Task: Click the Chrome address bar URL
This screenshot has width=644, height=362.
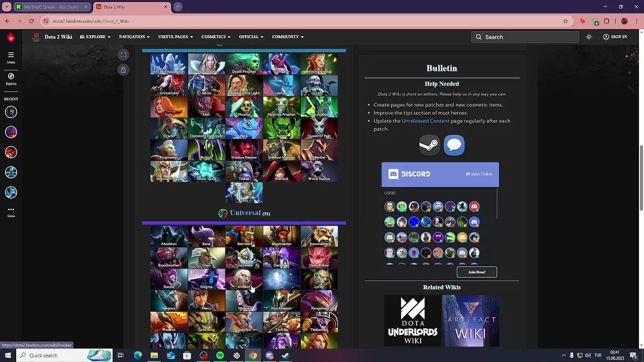Action: click(x=91, y=21)
